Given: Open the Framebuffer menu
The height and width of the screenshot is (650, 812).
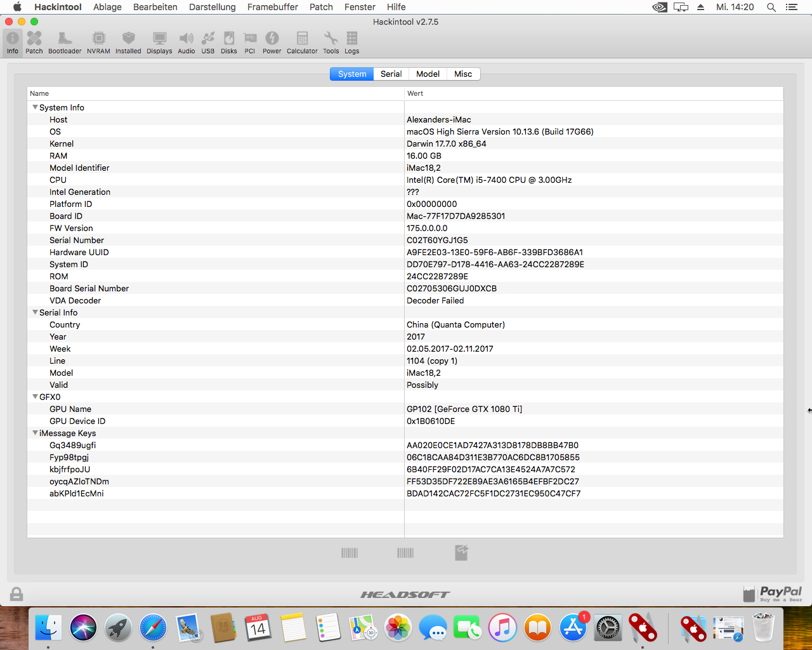Looking at the screenshot, I should click(273, 7).
